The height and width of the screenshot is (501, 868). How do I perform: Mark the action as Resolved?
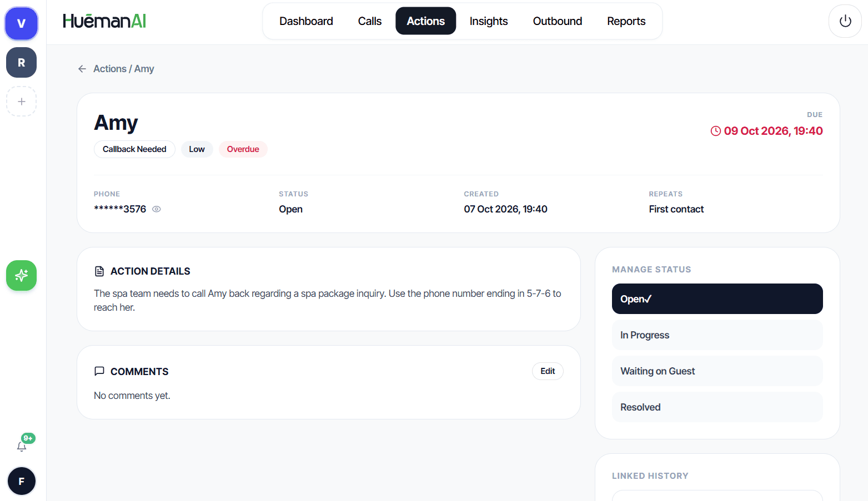click(718, 407)
